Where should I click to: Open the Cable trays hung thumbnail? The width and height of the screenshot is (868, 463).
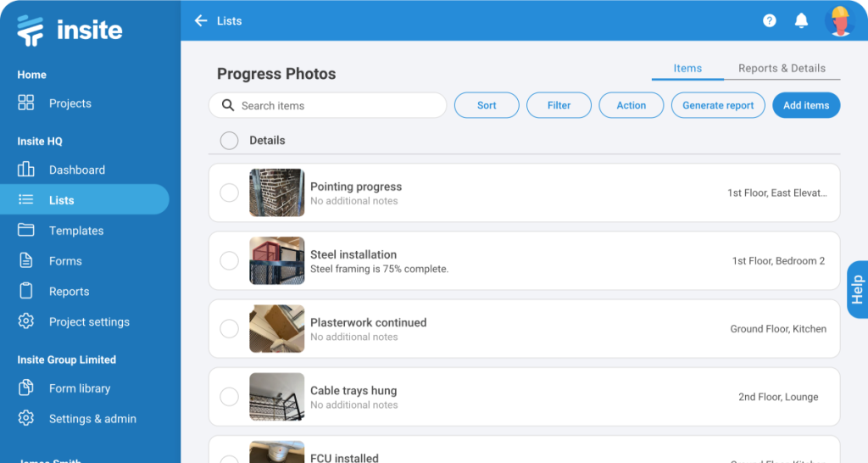[x=277, y=397]
